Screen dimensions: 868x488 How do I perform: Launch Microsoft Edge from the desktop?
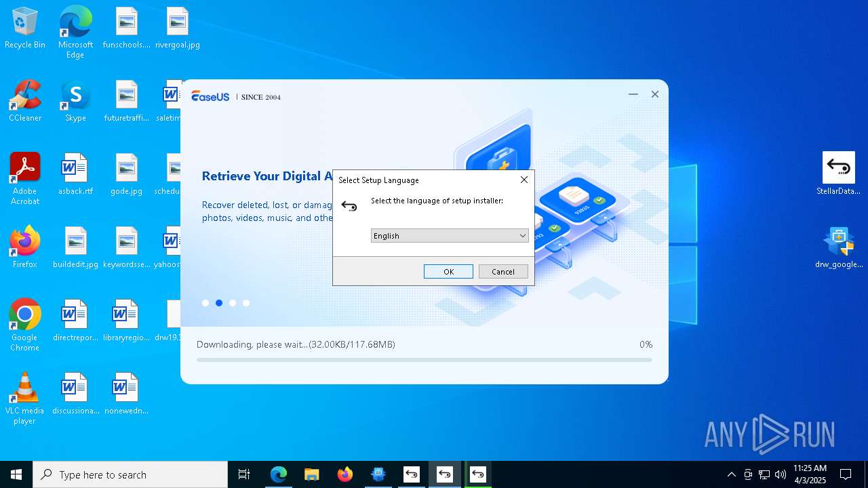pyautogui.click(x=75, y=33)
